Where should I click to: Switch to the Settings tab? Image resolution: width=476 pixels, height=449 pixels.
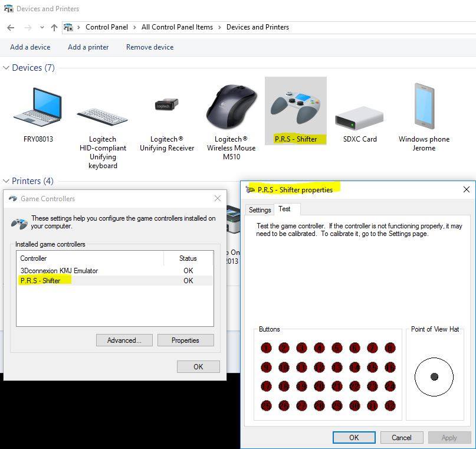pyautogui.click(x=260, y=210)
